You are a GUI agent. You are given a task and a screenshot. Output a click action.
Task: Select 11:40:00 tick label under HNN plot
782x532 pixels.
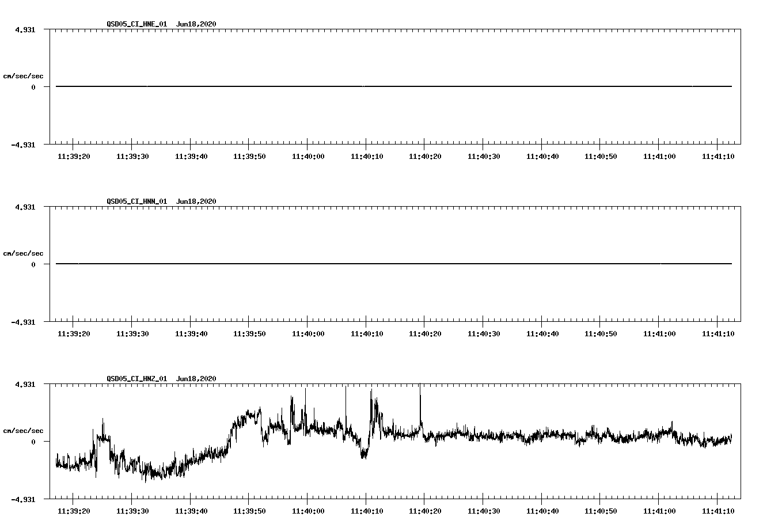[308, 334]
